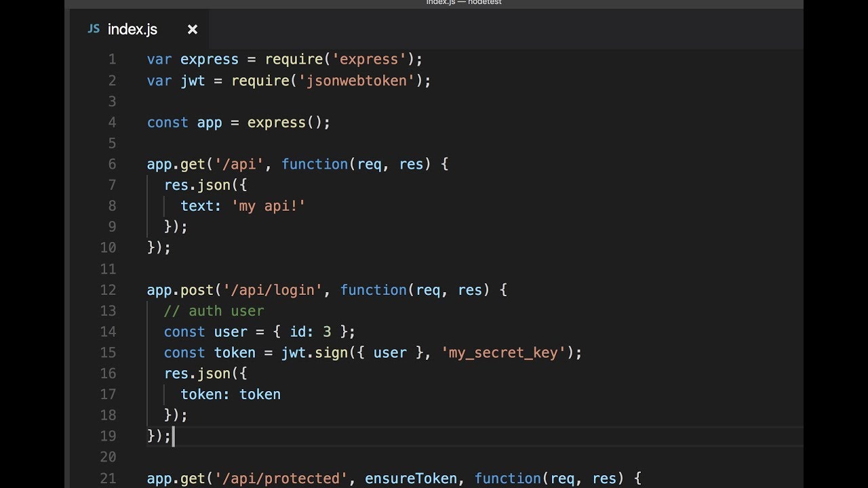Click line number 12 in gutter
This screenshot has height=488, width=868.
108,290
